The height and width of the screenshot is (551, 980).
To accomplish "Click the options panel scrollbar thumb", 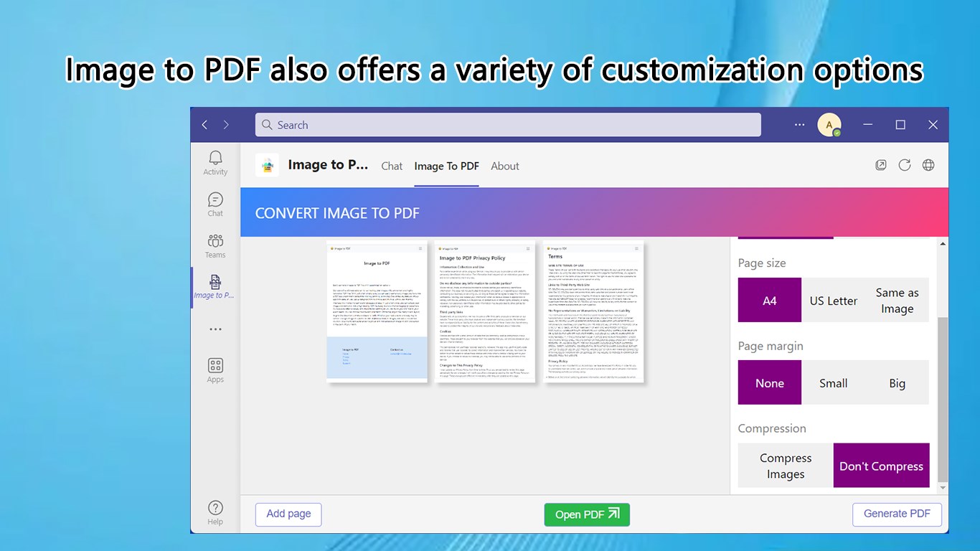I will (943, 400).
